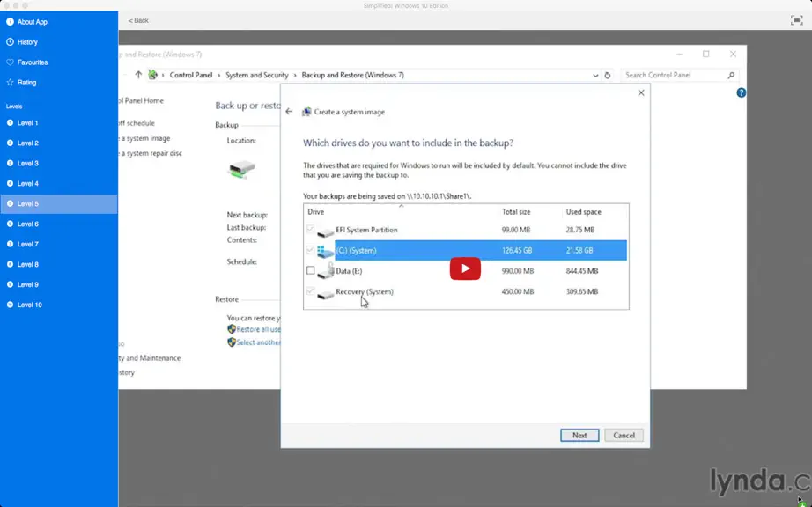Image resolution: width=812 pixels, height=507 pixels.
Task: Click the Recovery drive icon
Action: (x=325, y=294)
